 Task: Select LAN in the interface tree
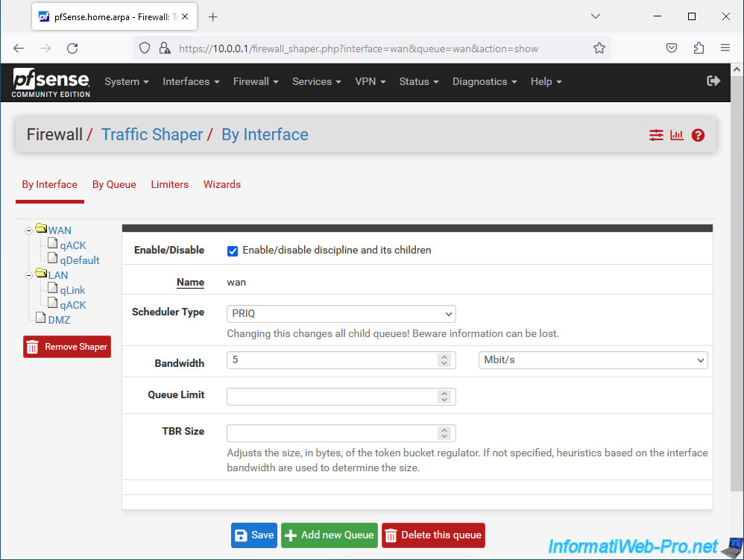(58, 275)
